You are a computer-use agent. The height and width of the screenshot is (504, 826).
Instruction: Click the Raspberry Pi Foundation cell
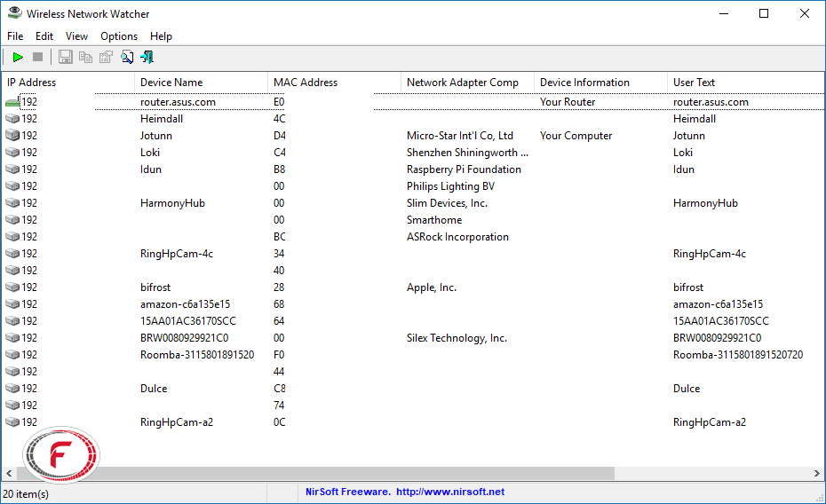[464, 169]
